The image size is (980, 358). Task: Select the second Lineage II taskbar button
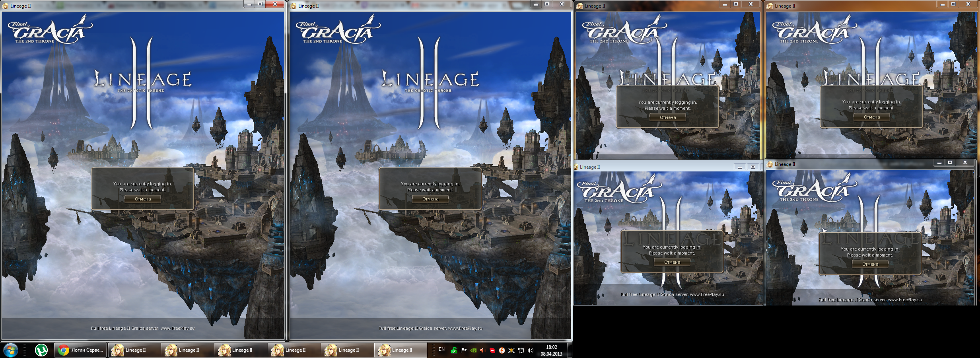point(188,350)
